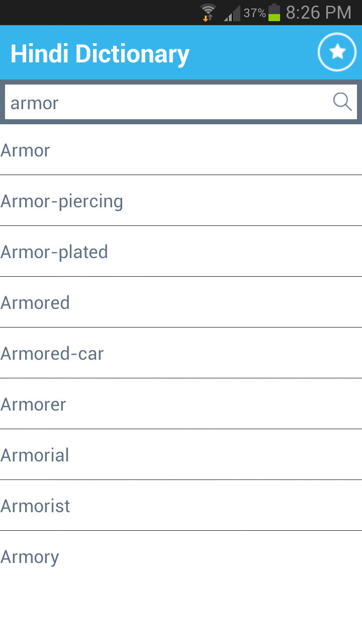Choose the word 'Armored'
The width and height of the screenshot is (362, 644).
(x=181, y=302)
